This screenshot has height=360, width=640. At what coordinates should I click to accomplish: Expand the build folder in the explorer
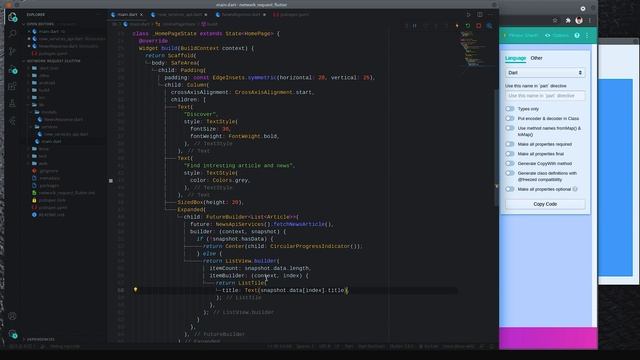pyautogui.click(x=44, y=90)
